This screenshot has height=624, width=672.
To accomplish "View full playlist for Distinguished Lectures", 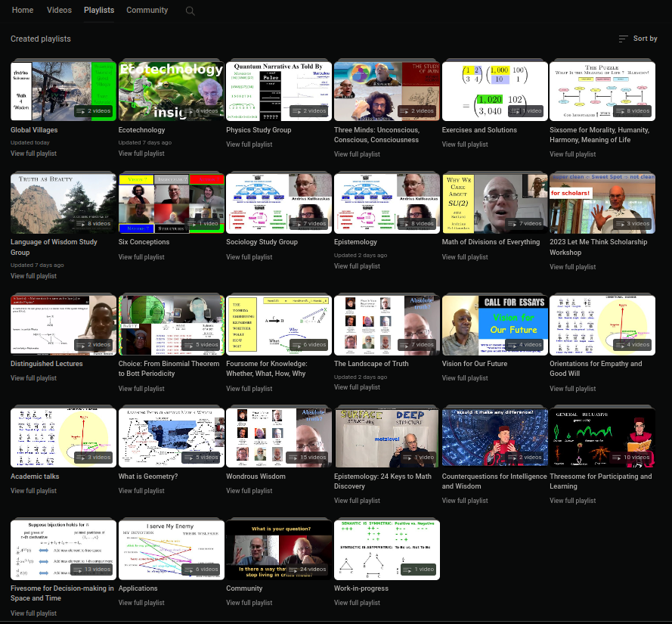I will [x=33, y=378].
